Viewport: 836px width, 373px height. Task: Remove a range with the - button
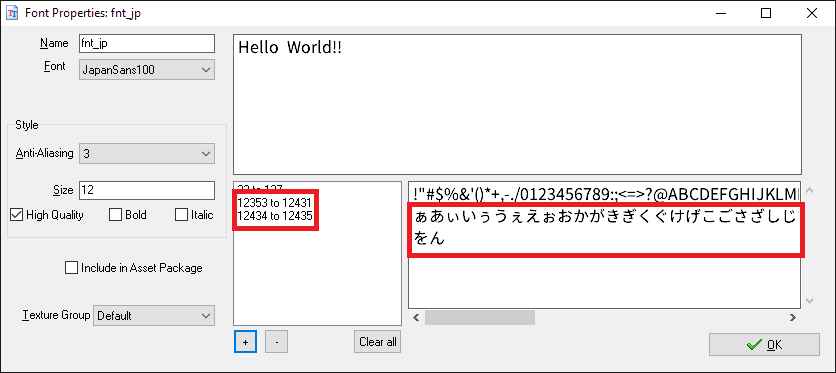(276, 342)
